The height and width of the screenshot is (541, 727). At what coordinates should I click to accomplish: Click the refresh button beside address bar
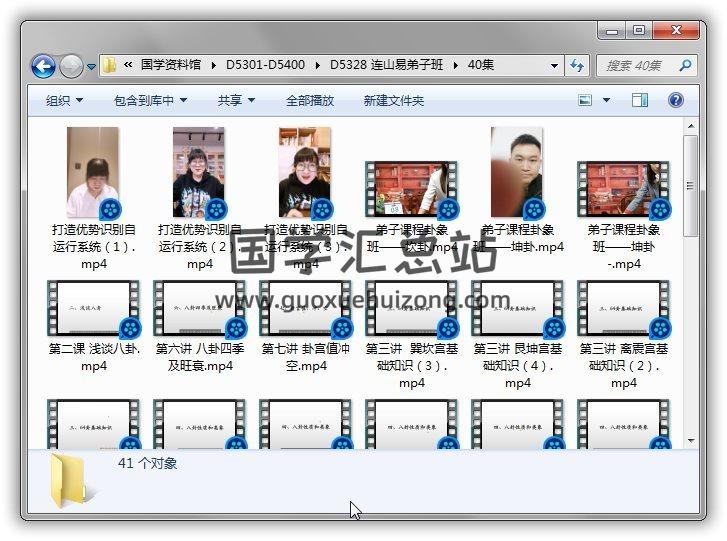pos(577,65)
